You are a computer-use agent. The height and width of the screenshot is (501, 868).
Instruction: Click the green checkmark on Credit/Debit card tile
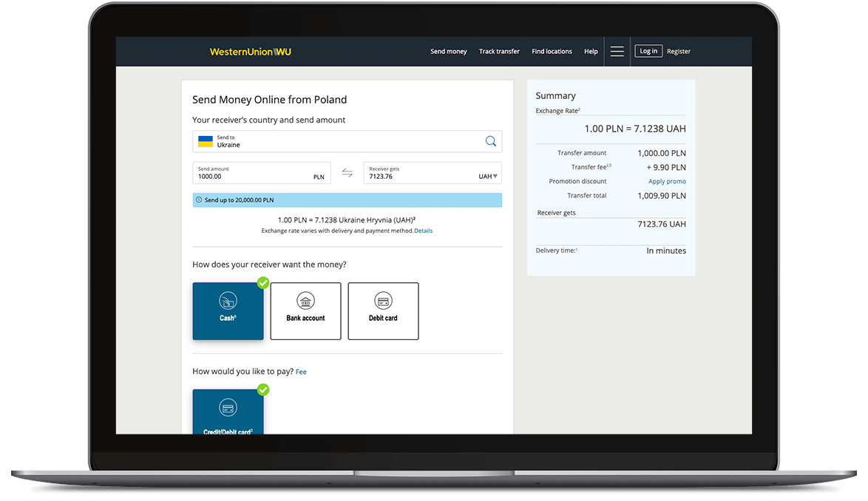coord(263,390)
